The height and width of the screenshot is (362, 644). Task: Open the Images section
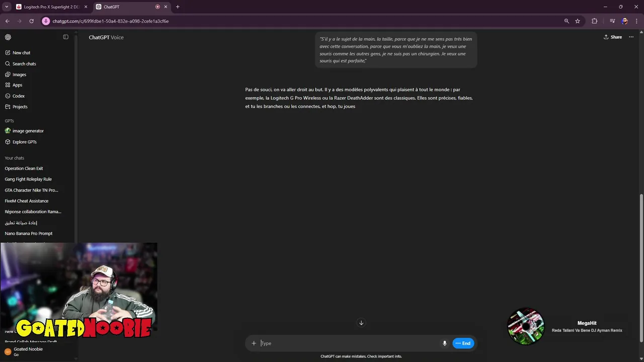tap(19, 74)
